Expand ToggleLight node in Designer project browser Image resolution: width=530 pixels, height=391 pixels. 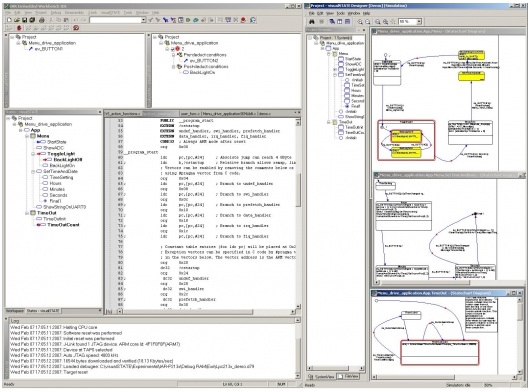pos(335,69)
